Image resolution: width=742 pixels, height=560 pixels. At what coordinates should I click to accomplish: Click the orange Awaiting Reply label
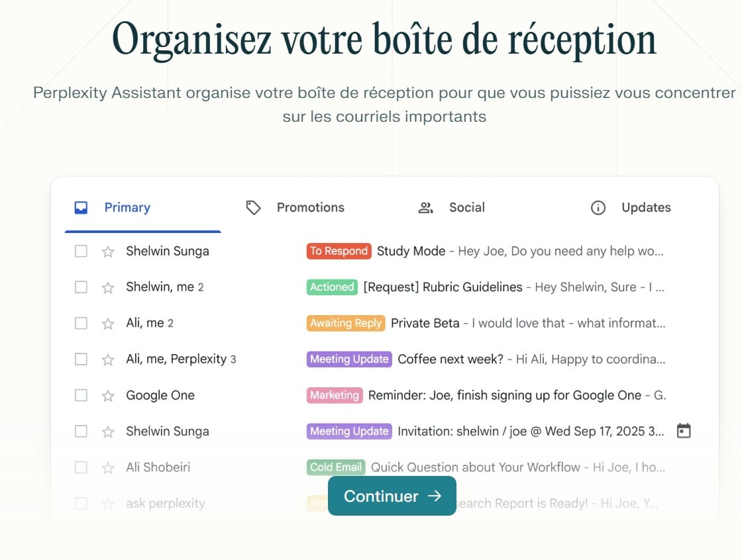(x=346, y=324)
